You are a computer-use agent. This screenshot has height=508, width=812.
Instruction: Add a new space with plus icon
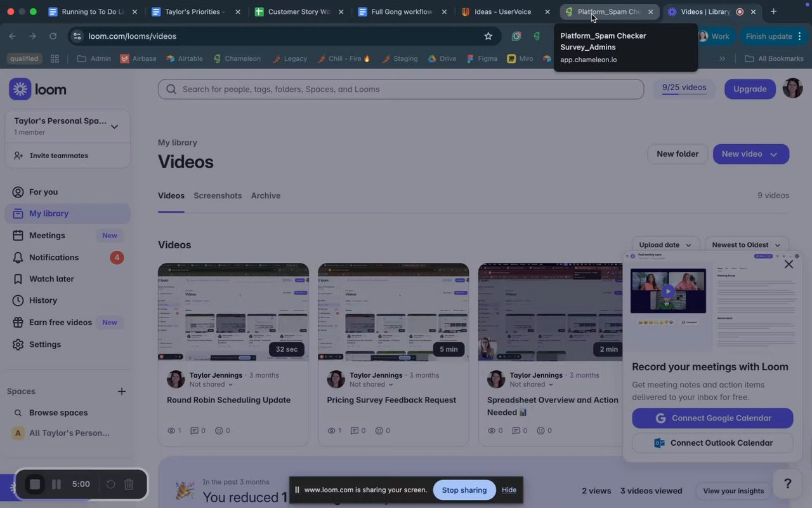[x=122, y=391]
